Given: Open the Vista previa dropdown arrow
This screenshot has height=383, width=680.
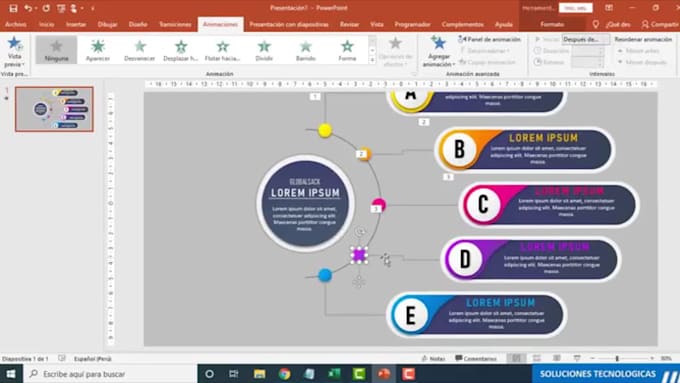Looking at the screenshot, I should tap(23, 64).
